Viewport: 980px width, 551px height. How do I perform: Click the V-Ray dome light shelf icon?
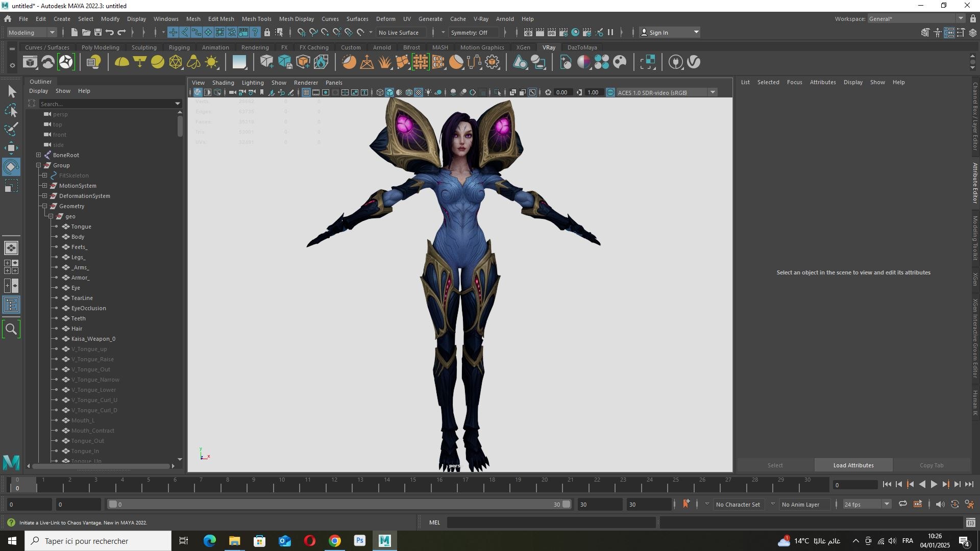[x=121, y=62]
